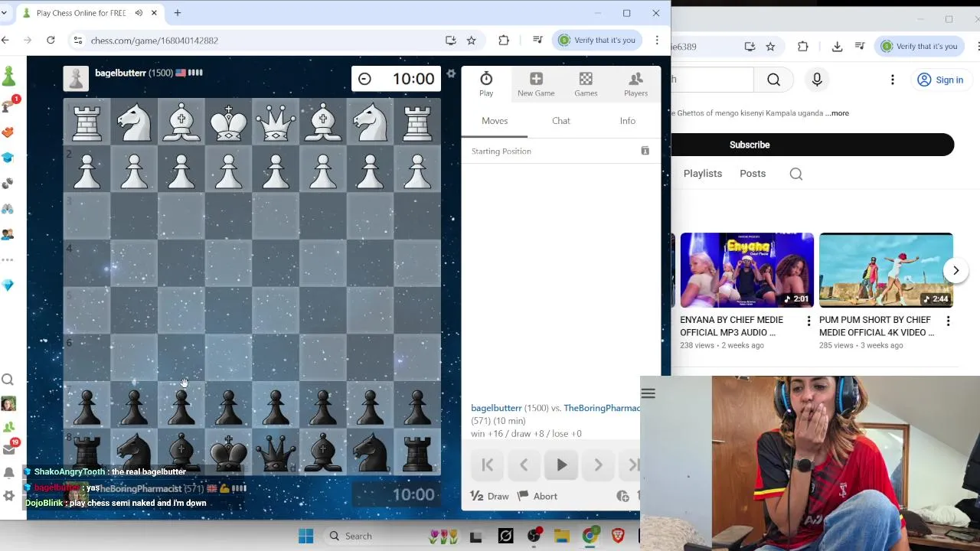The image size is (980, 551).
Task: Click the add-time clock icon
Action: pos(622,496)
